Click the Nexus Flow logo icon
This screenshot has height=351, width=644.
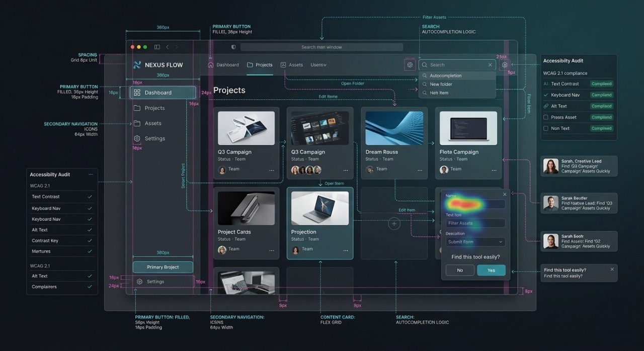(137, 65)
